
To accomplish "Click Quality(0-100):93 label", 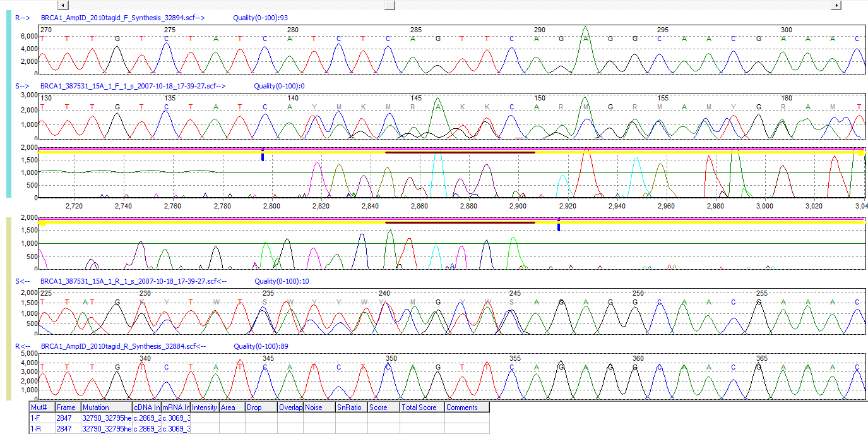I will pos(261,19).
